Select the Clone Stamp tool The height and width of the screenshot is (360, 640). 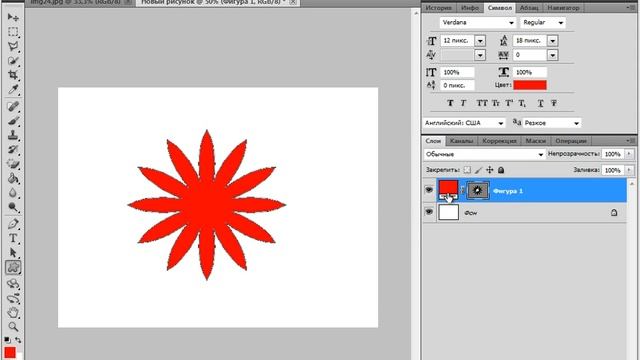coord(13,135)
